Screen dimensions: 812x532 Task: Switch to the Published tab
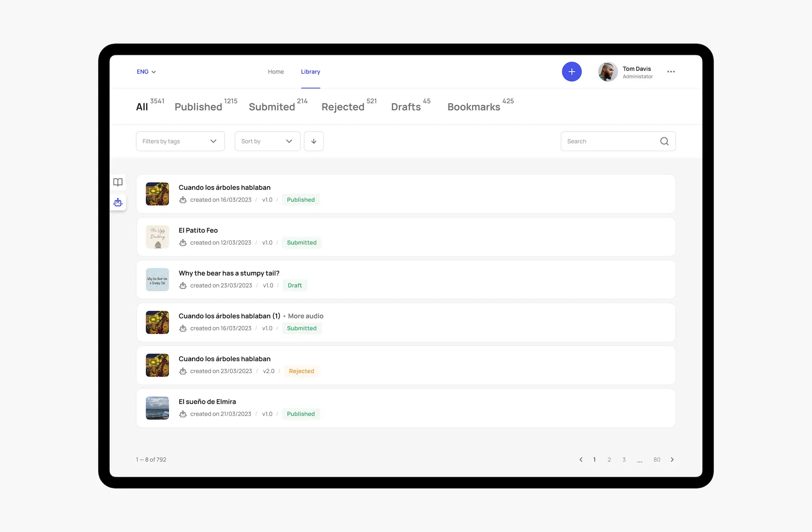click(x=198, y=107)
